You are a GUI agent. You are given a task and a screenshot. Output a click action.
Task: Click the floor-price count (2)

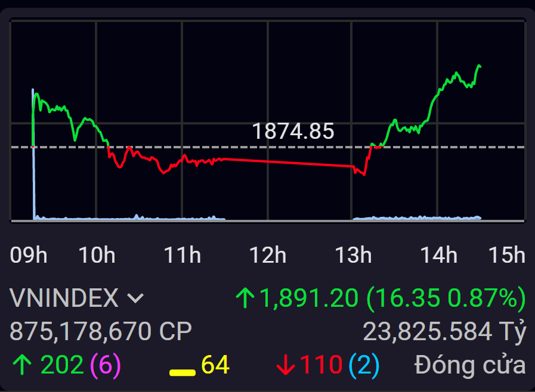364,365
